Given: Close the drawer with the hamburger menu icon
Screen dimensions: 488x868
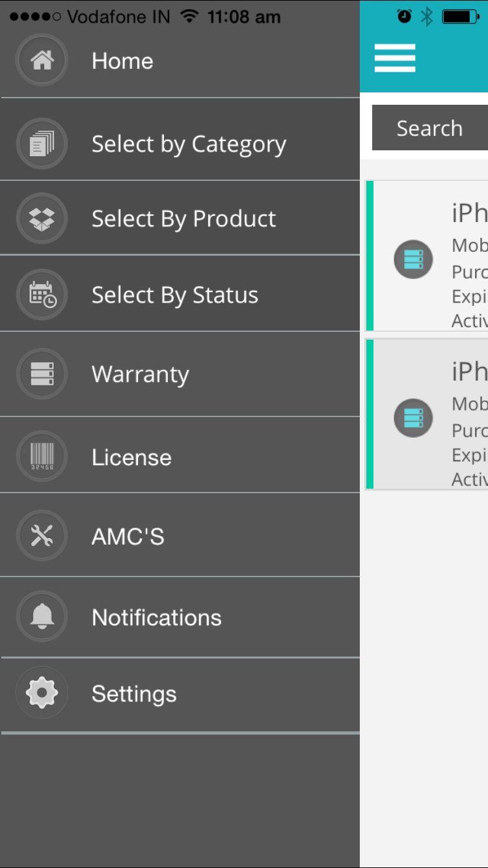Looking at the screenshot, I should pos(395,58).
